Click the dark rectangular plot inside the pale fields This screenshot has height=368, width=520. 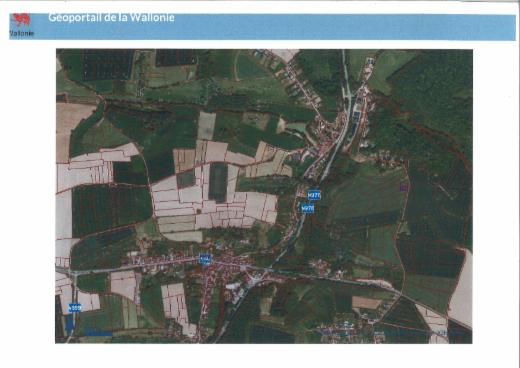coord(218,182)
